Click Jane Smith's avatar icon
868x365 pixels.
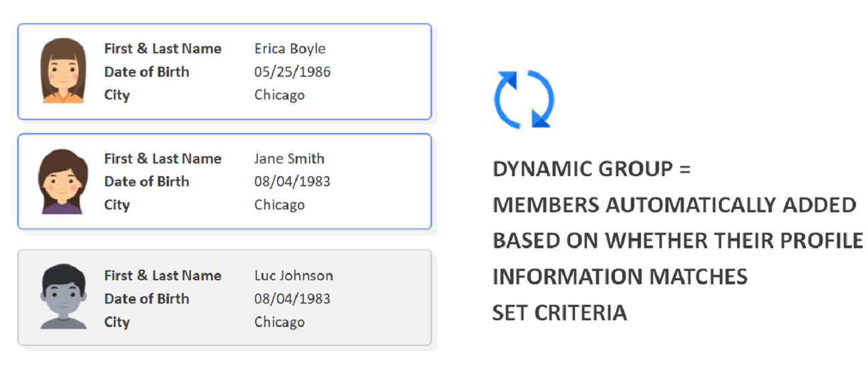pyautogui.click(x=63, y=181)
